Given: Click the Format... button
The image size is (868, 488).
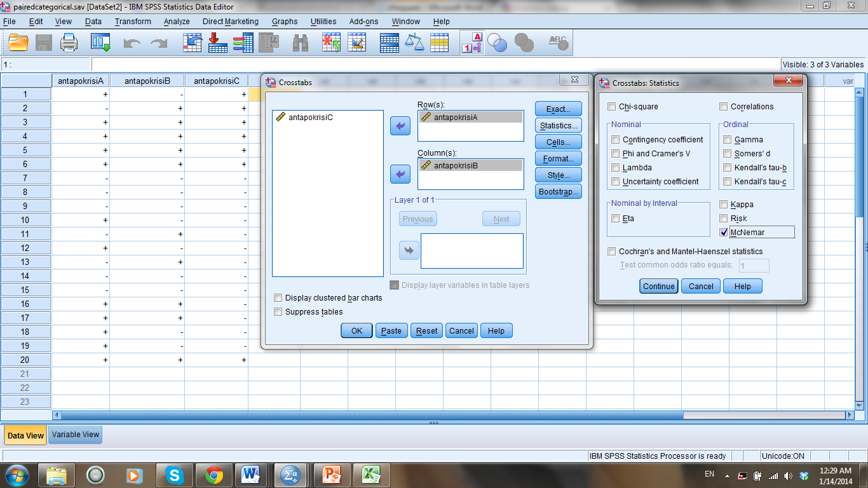Looking at the screenshot, I should 559,159.
